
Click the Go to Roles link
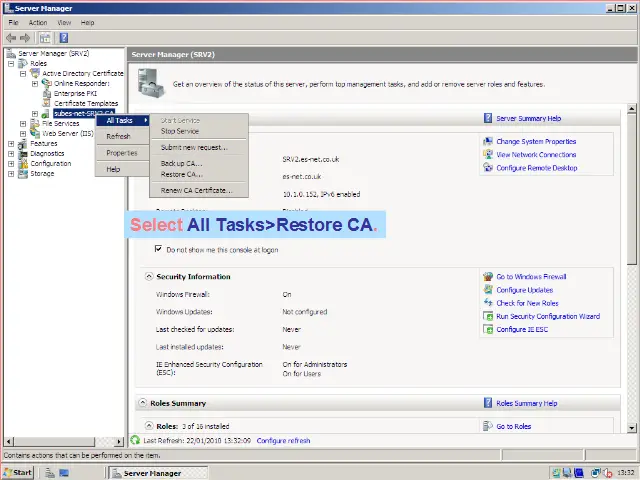pyautogui.click(x=513, y=426)
